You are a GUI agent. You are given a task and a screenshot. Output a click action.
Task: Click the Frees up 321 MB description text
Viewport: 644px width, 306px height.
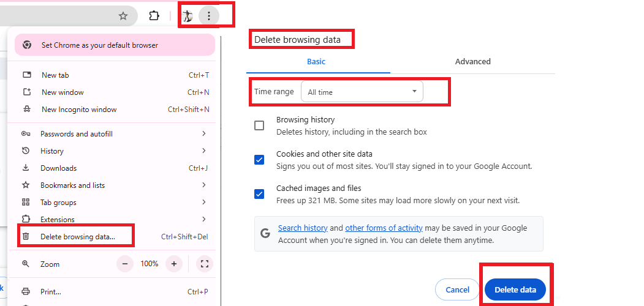pyautogui.click(x=398, y=201)
